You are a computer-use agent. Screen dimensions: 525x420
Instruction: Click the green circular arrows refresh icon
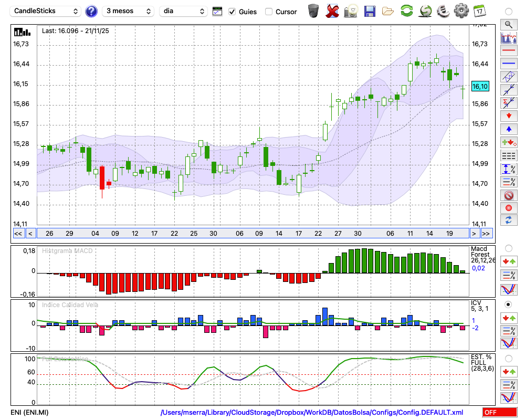point(406,11)
